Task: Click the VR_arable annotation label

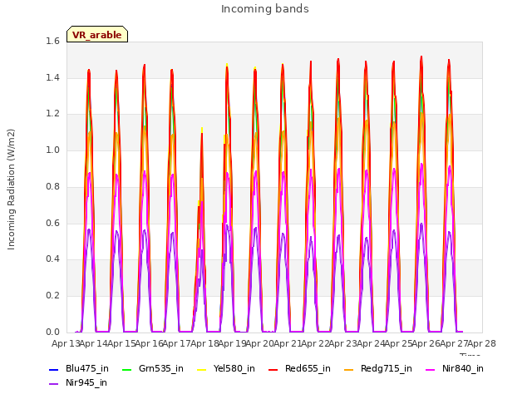Action: coord(97,35)
